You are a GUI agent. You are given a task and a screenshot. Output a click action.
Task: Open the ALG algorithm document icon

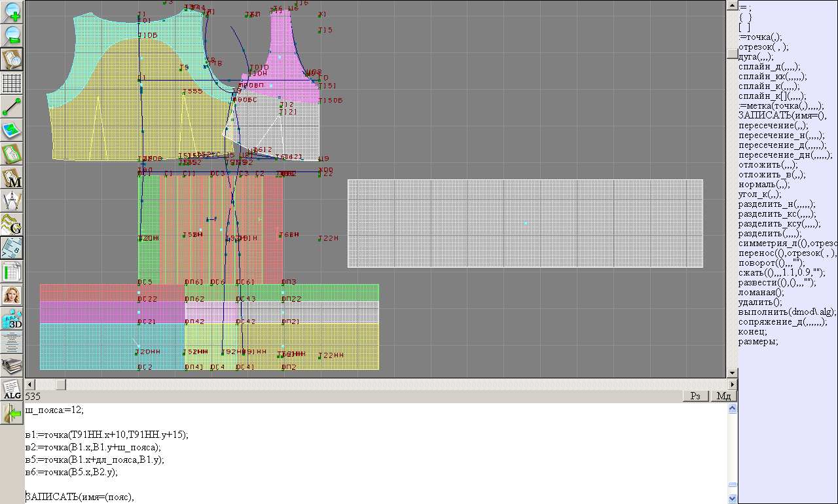click(x=12, y=390)
